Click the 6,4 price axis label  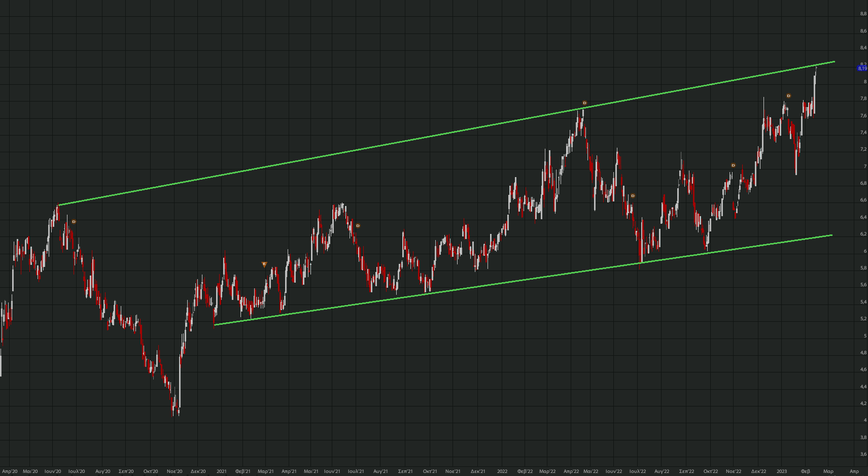[863, 217]
